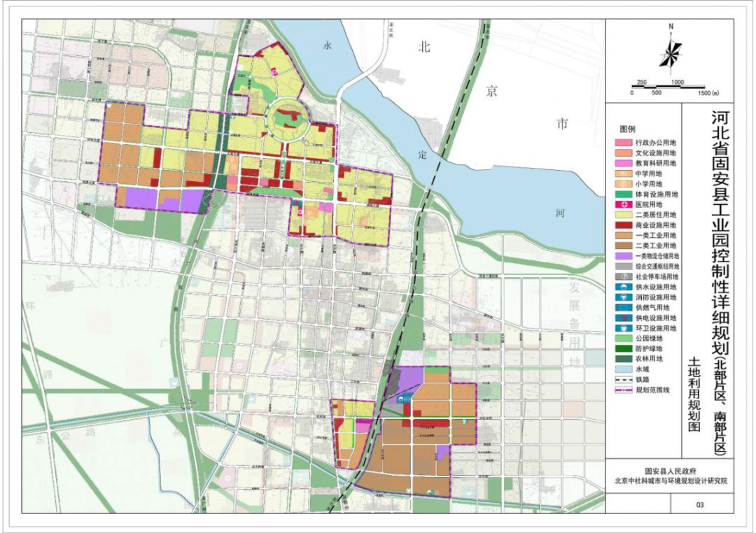The image size is (756, 533).
Task: Click the 永 river label on map
Action: coord(328,45)
